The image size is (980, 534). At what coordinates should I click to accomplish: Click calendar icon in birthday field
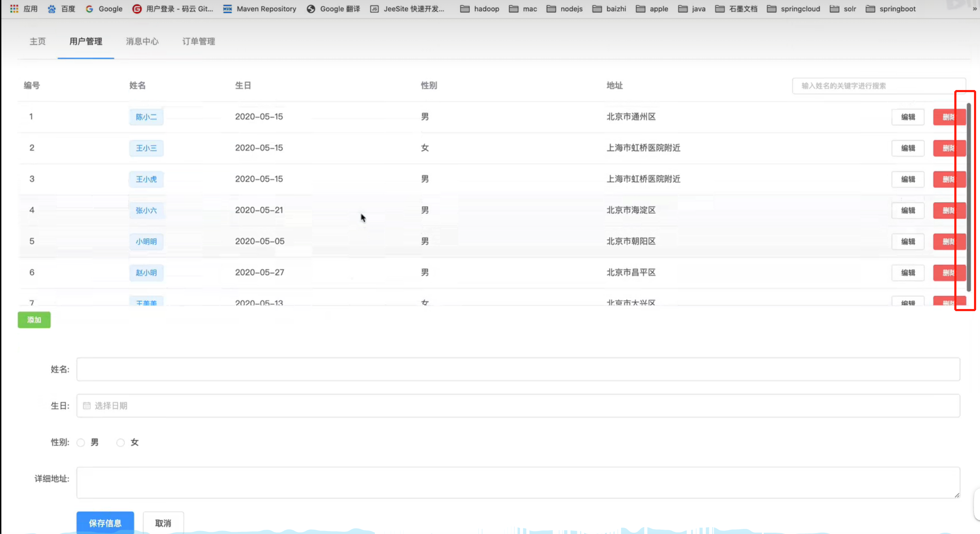(x=87, y=405)
